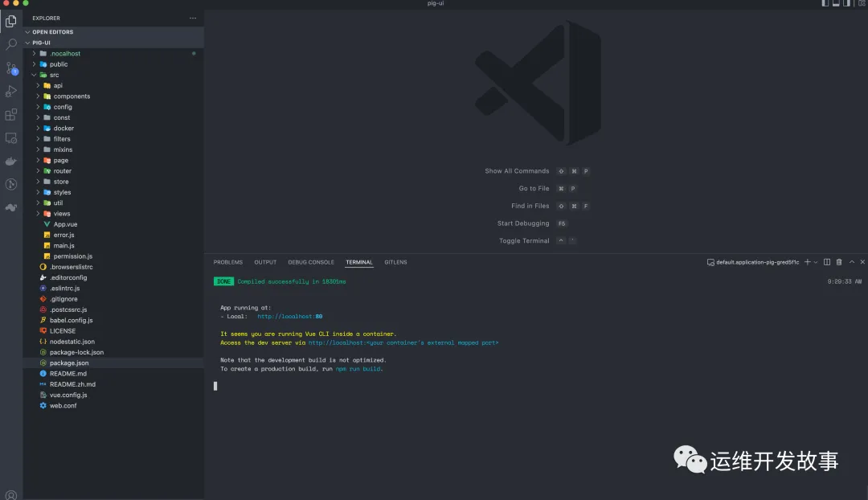The height and width of the screenshot is (500, 868).
Task: Open the launch profile dropdown arrow
Action: pos(816,262)
